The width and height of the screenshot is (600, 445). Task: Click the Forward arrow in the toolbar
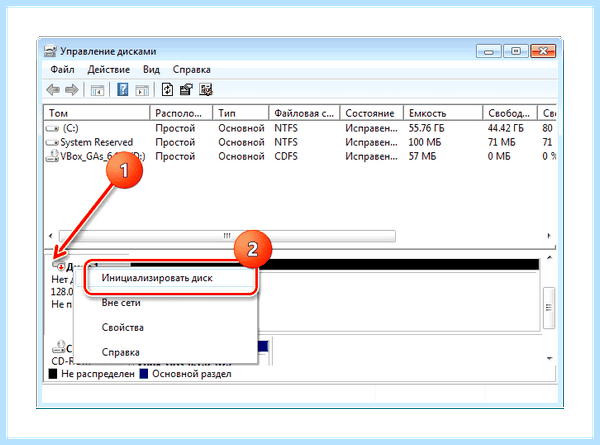pyautogui.click(x=72, y=90)
